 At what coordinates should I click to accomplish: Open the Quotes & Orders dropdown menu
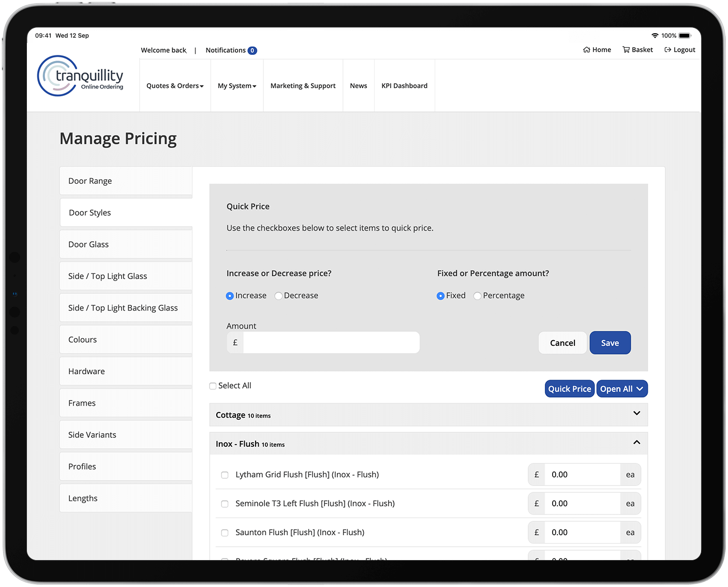[x=175, y=86]
